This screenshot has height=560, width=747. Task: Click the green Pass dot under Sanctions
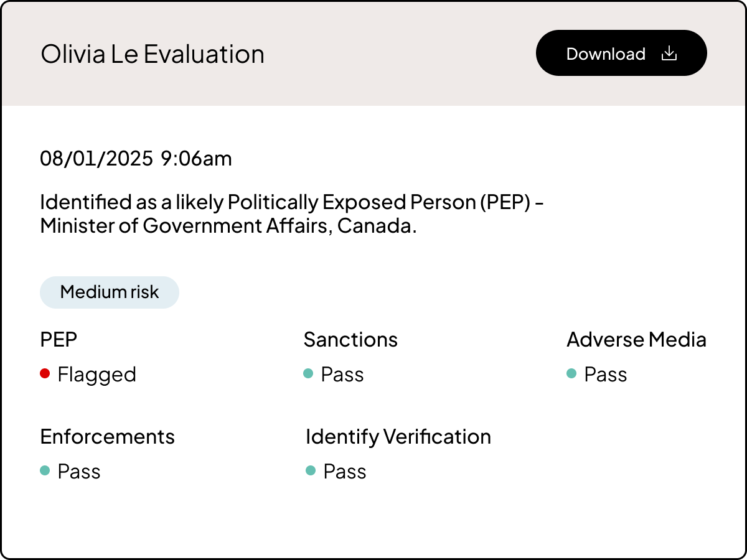pos(308,373)
